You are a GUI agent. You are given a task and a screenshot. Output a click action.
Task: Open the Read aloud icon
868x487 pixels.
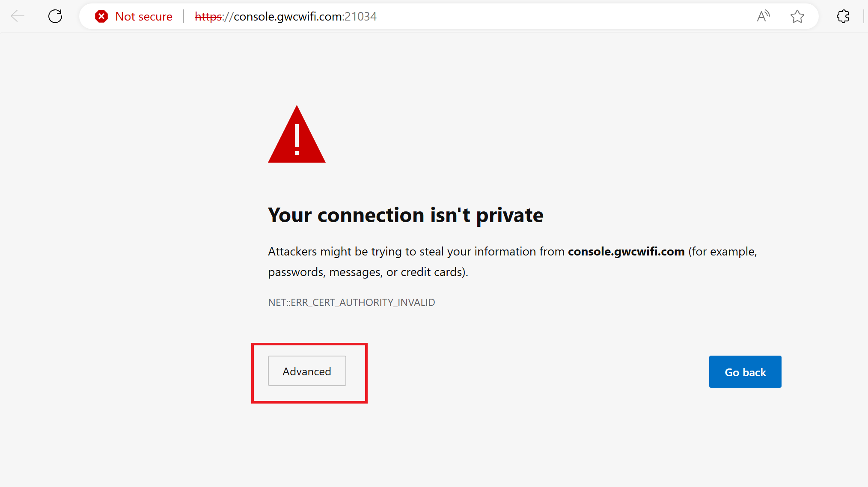(x=763, y=16)
